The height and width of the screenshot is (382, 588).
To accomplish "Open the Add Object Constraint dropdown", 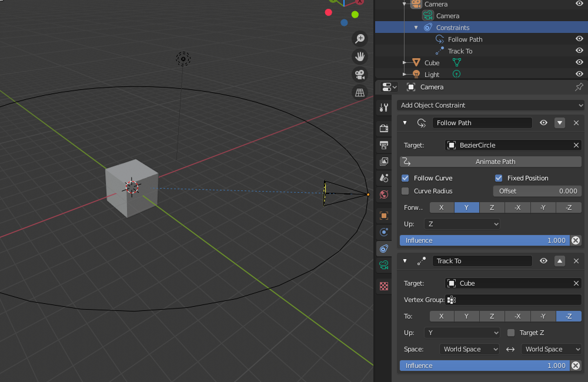I will 490,105.
